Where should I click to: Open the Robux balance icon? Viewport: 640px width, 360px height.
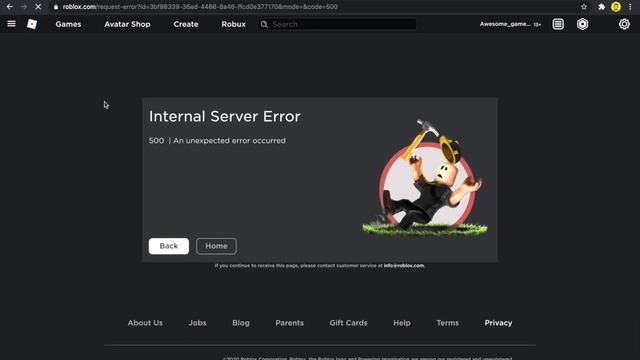point(582,24)
